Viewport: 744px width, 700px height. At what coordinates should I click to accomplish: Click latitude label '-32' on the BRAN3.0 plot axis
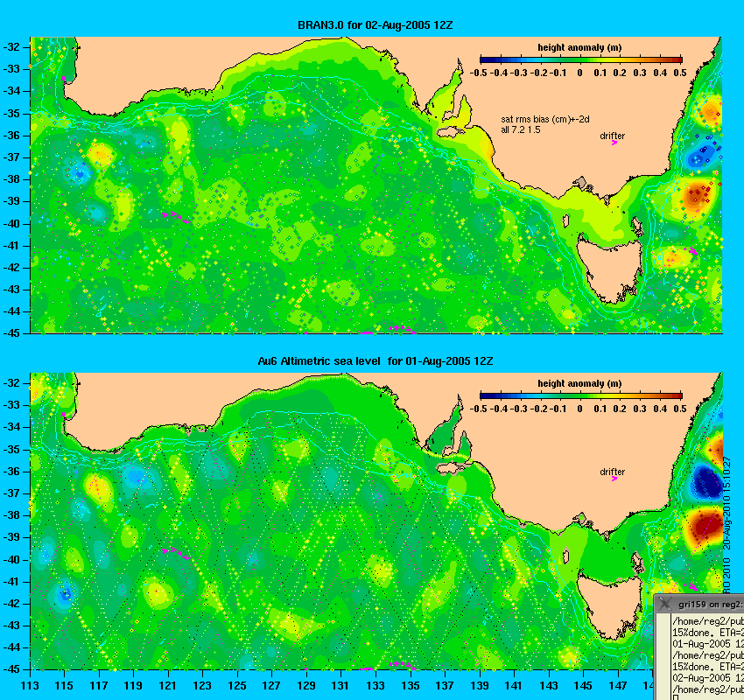(x=12, y=47)
